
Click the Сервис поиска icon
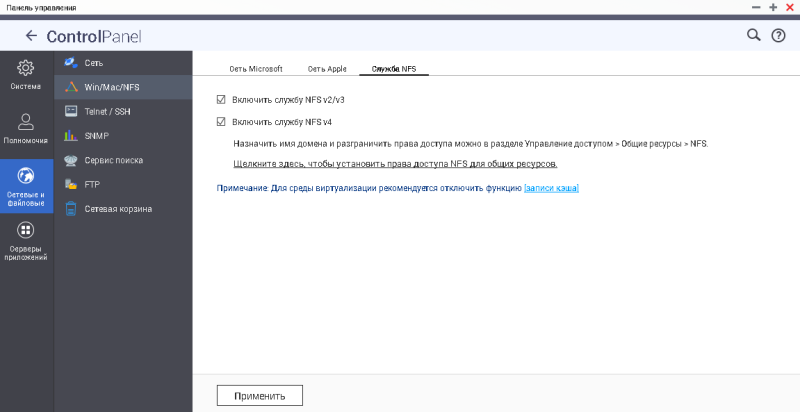click(x=71, y=160)
